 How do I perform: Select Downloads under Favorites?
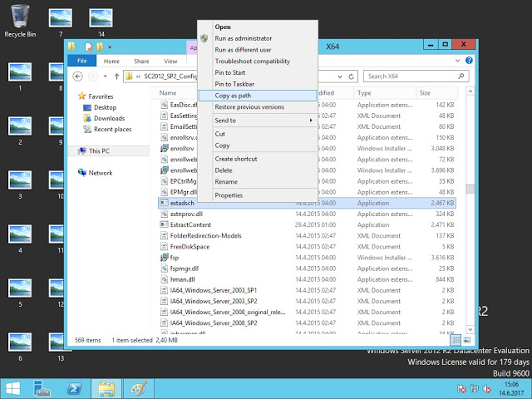[x=109, y=118]
